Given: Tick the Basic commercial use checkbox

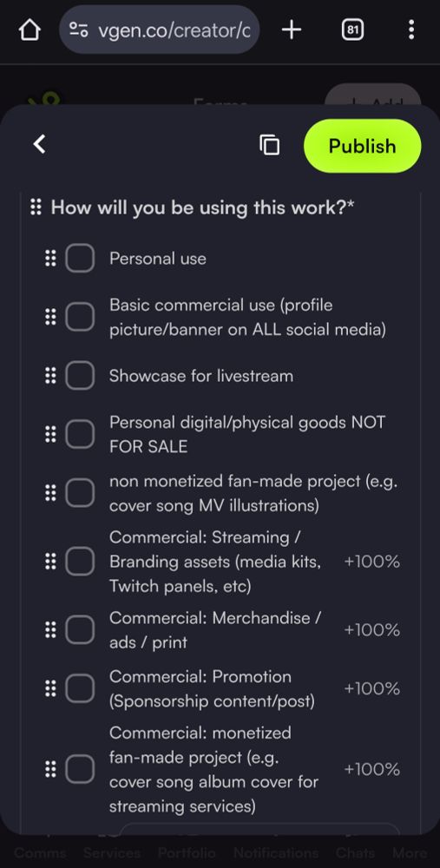Looking at the screenshot, I should tap(80, 317).
